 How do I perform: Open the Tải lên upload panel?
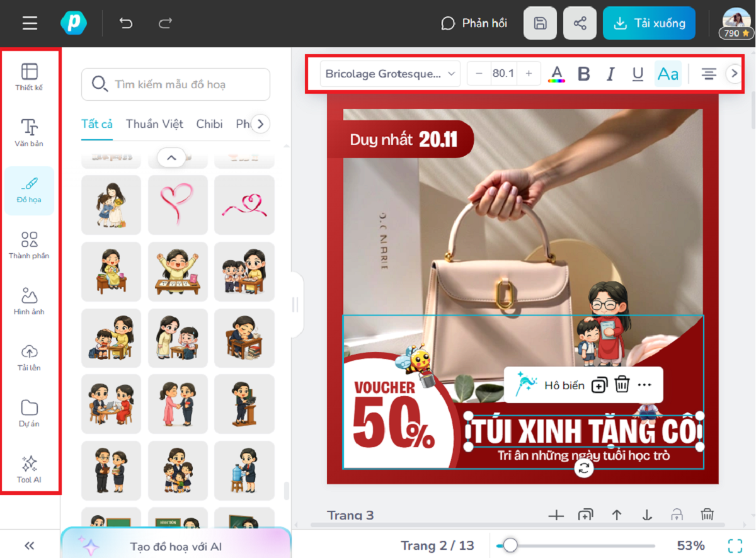point(29,357)
